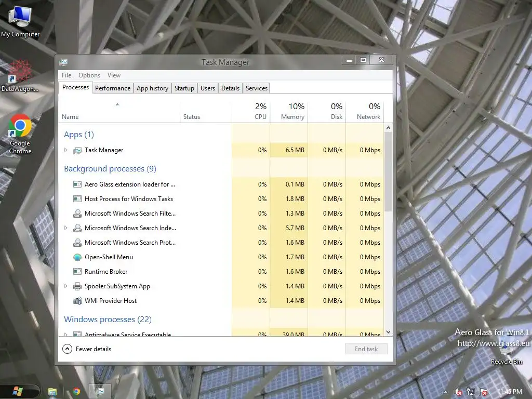Switch to the App history tab

click(152, 88)
